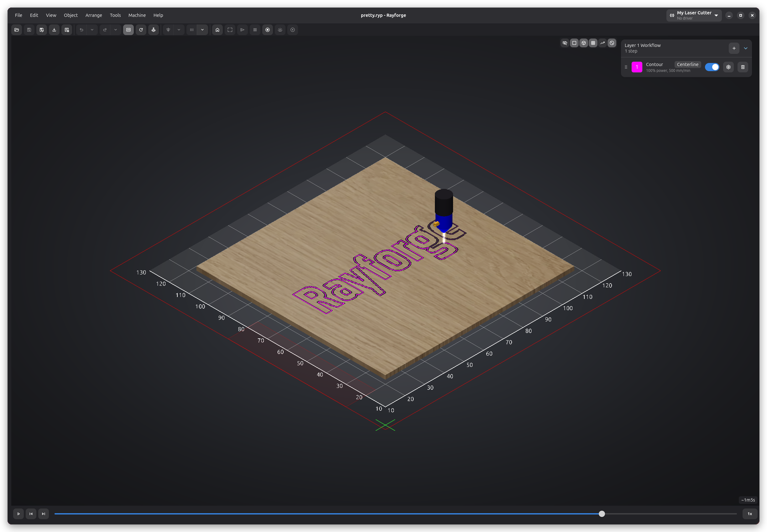Disable the Contour step switch
This screenshot has width=767, height=532.
pyautogui.click(x=712, y=67)
